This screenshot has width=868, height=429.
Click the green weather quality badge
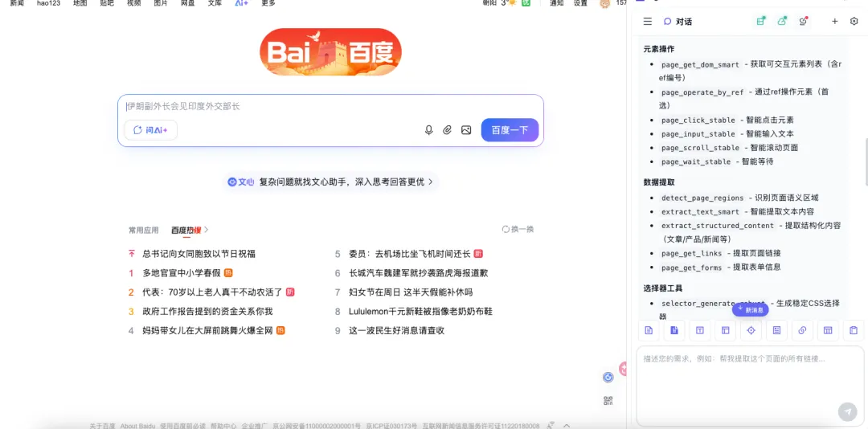526,2
